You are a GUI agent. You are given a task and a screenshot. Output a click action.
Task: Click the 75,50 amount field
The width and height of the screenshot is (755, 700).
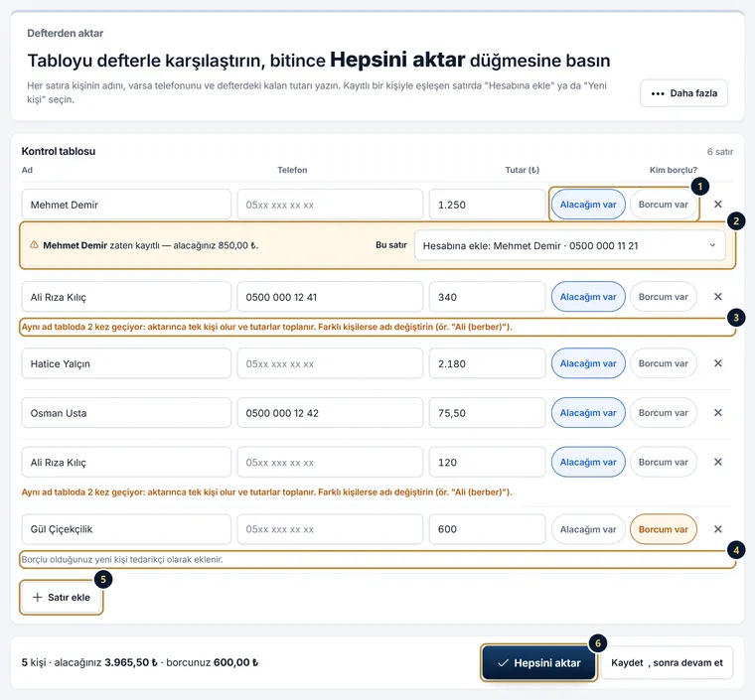pyautogui.click(x=487, y=413)
